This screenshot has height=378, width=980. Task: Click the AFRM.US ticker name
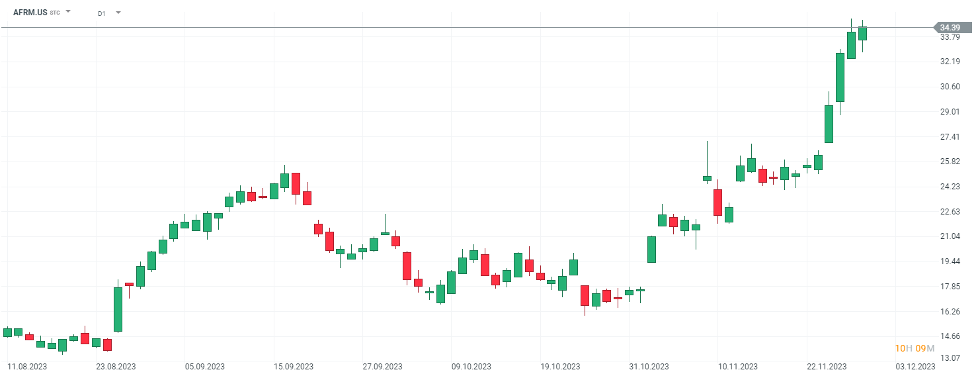30,12
